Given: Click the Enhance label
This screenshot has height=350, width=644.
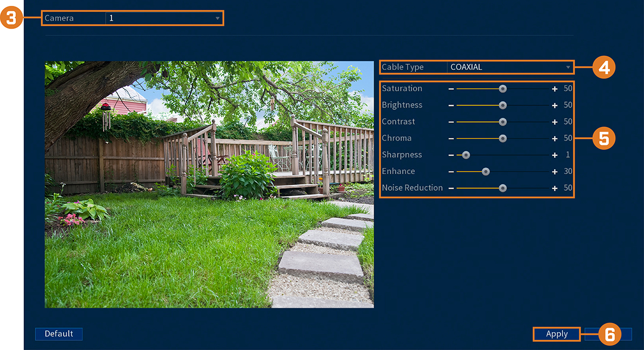Looking at the screenshot, I should [x=398, y=172].
